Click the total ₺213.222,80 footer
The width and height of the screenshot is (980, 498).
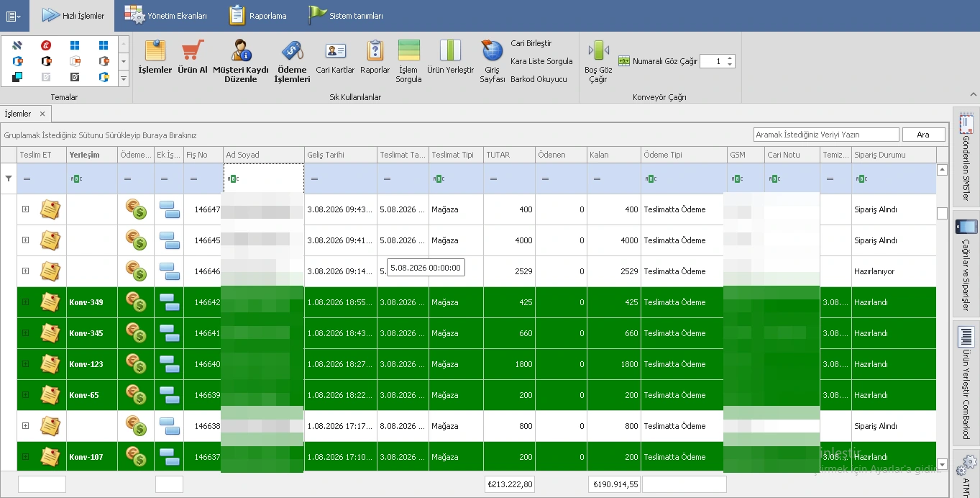tap(509, 484)
